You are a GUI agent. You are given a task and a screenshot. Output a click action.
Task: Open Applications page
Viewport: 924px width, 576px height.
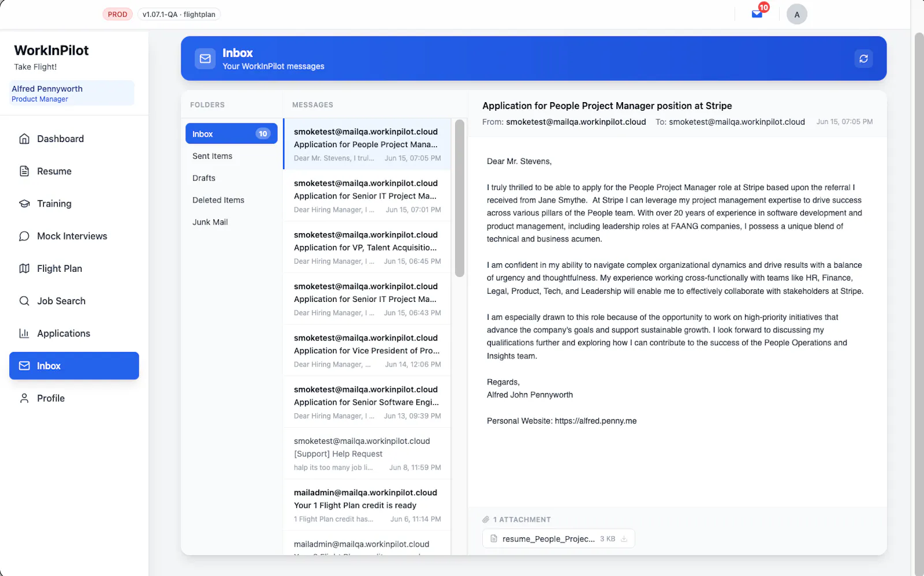pyautogui.click(x=74, y=333)
